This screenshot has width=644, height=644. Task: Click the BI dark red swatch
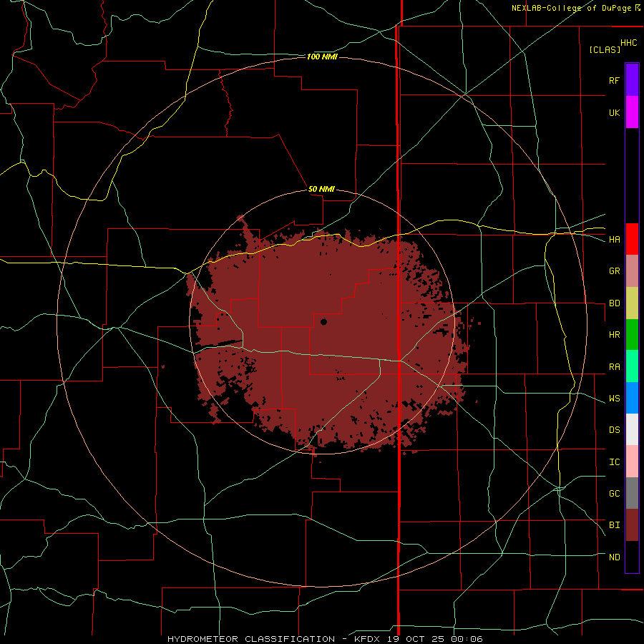coord(632,525)
